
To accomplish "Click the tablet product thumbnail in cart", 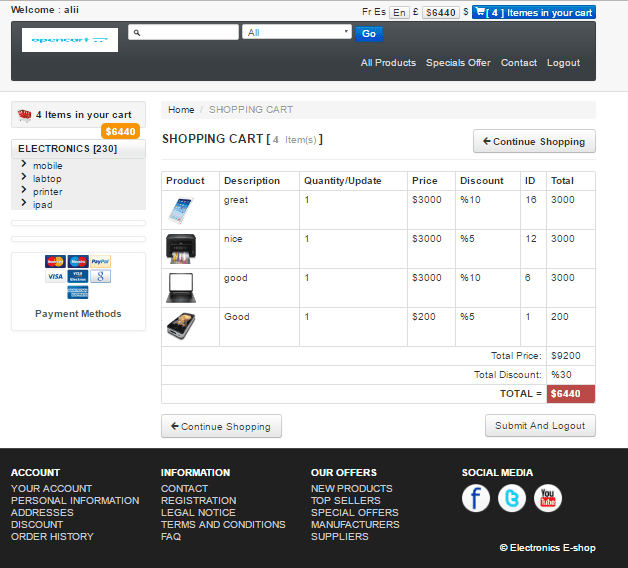I will coord(180,210).
